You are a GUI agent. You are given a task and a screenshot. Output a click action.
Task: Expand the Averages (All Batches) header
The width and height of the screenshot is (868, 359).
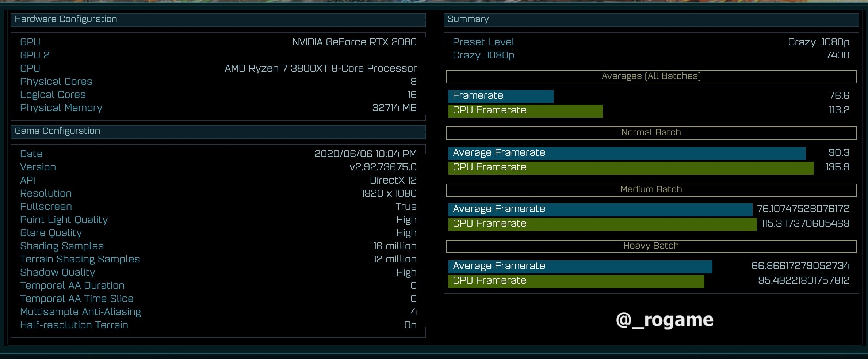tap(651, 76)
